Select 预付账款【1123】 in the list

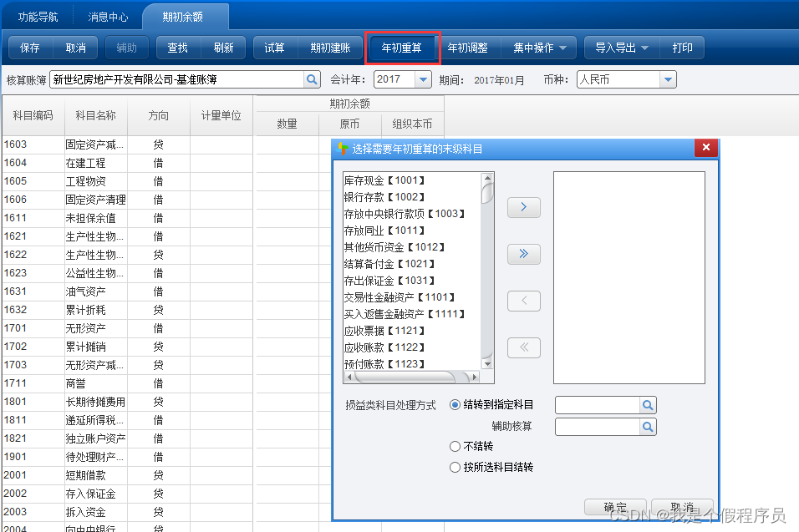[384, 364]
